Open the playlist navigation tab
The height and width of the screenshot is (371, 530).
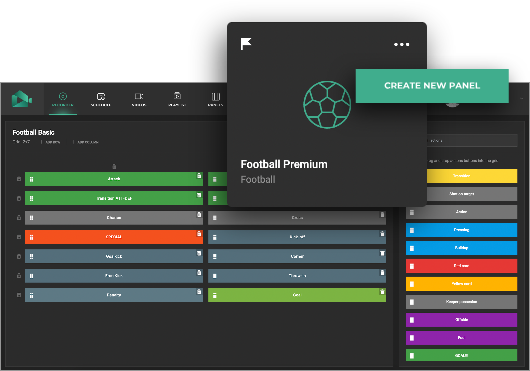[177, 100]
